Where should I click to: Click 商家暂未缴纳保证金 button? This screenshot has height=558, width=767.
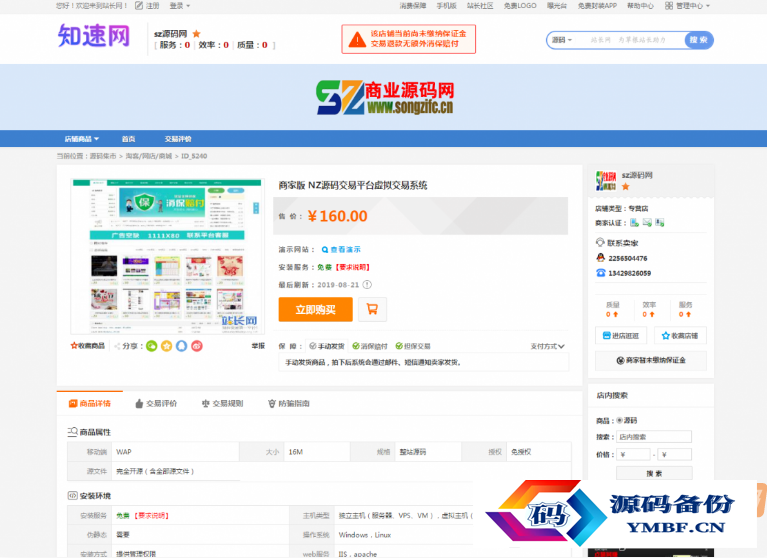point(651,360)
